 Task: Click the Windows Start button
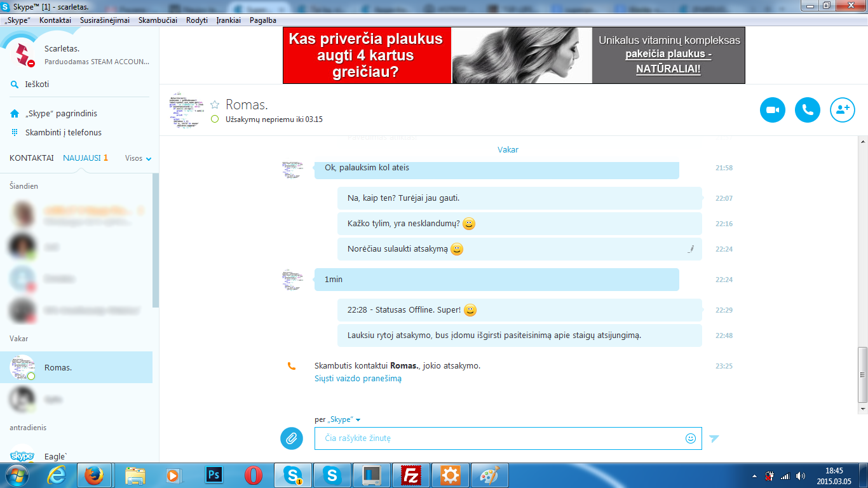click(x=17, y=475)
